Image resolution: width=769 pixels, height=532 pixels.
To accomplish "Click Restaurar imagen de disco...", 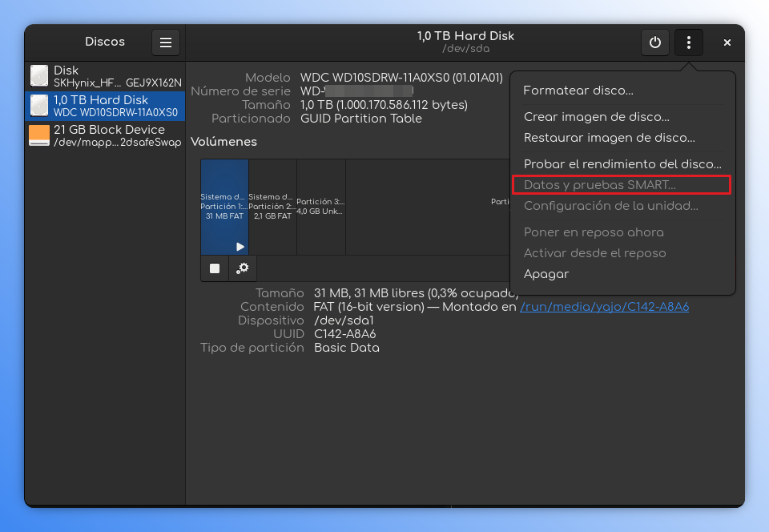I will click(x=609, y=138).
